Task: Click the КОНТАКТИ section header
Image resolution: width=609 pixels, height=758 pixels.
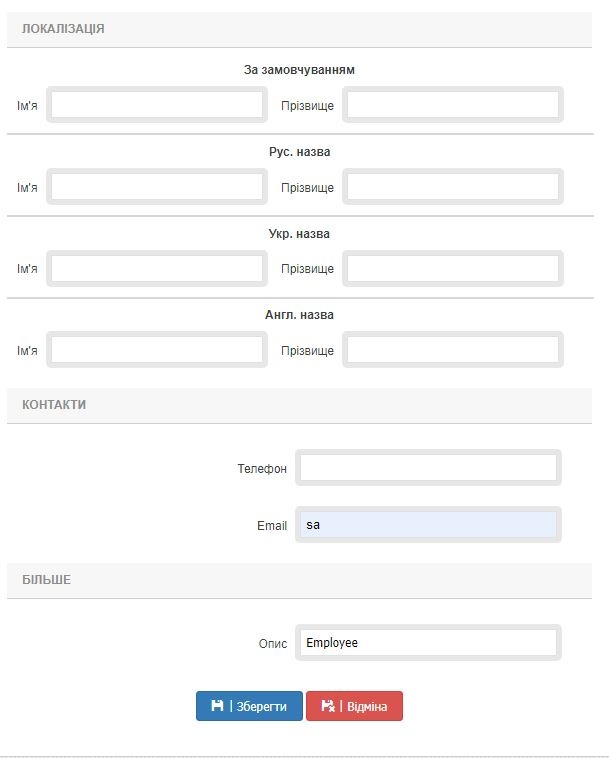Action: tap(54, 405)
